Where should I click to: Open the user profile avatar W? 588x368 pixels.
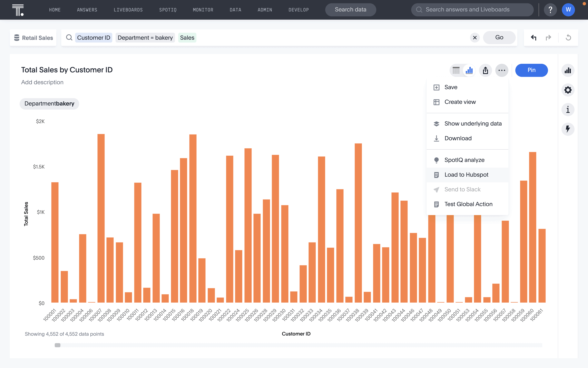(568, 10)
